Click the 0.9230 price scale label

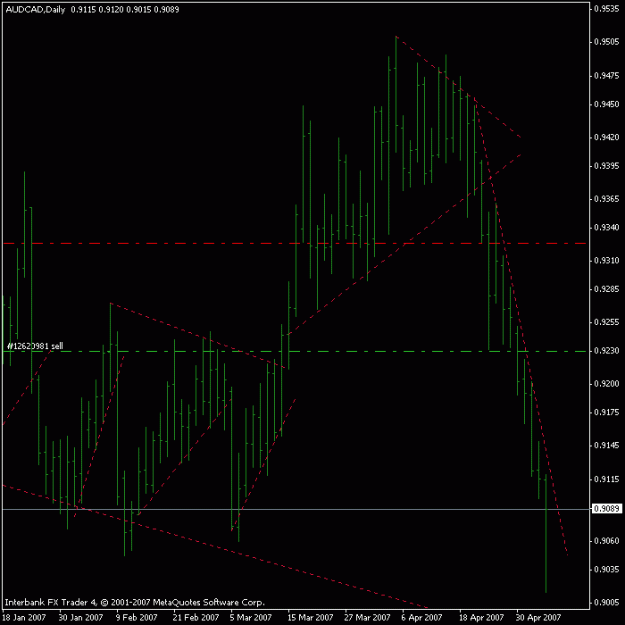(607, 351)
